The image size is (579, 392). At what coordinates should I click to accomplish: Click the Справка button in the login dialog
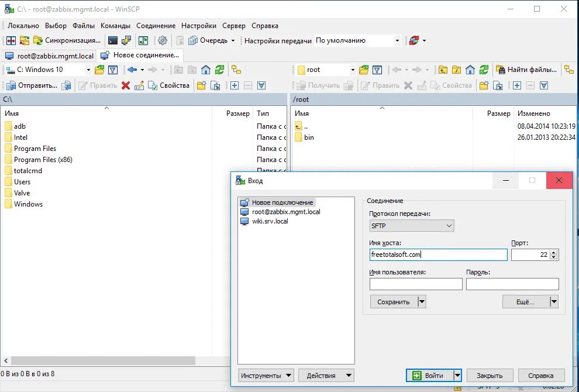point(541,376)
